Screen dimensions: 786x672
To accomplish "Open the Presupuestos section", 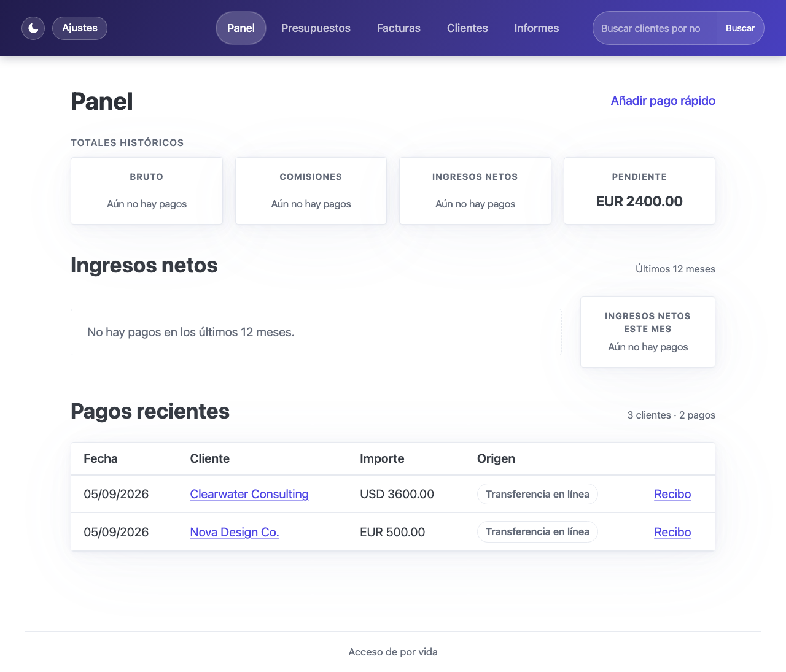I will pos(316,28).
